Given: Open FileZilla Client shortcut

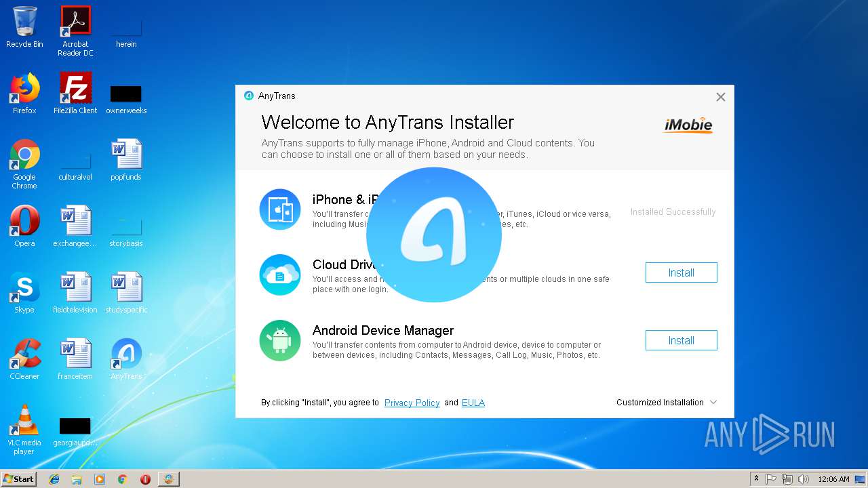Looking at the screenshot, I should [x=75, y=94].
